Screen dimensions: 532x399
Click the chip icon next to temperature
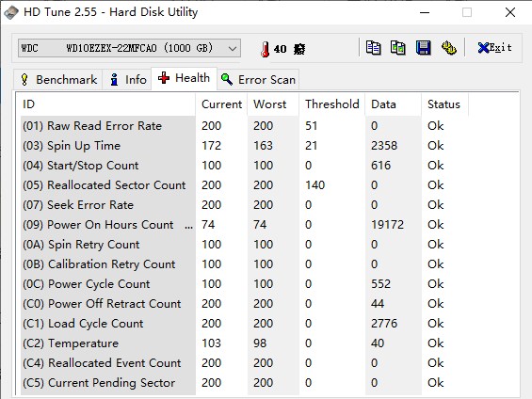pos(299,49)
